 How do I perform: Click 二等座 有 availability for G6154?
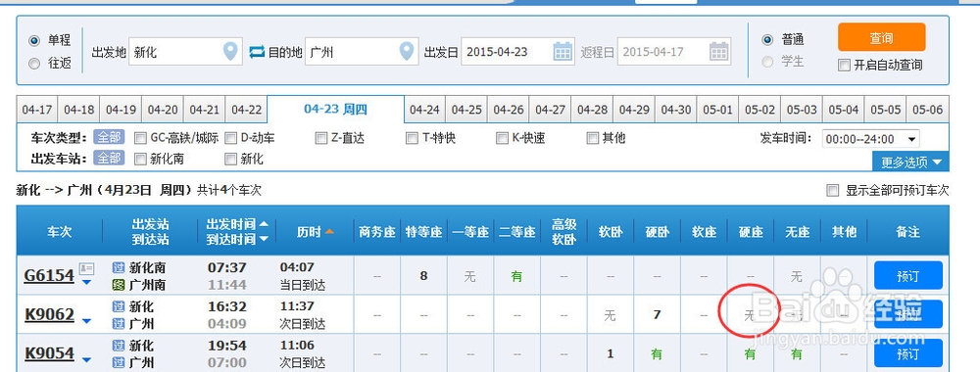pyautogui.click(x=516, y=276)
